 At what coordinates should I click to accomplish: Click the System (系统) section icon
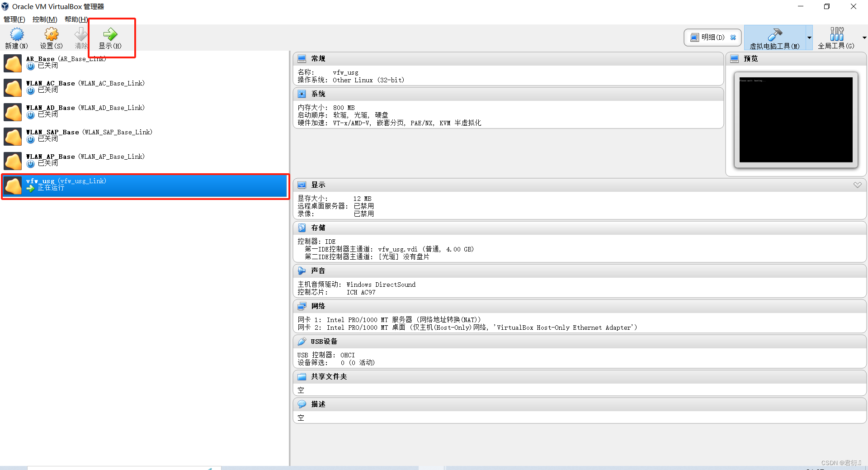[x=302, y=94]
